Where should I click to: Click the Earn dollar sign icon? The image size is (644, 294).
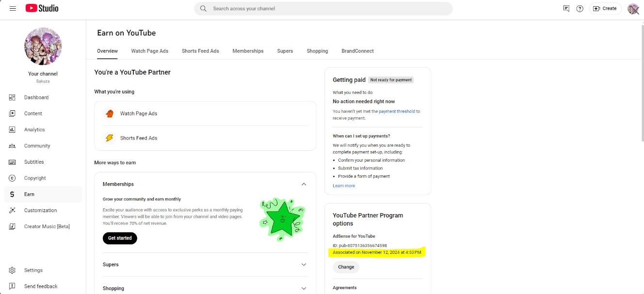point(13,194)
